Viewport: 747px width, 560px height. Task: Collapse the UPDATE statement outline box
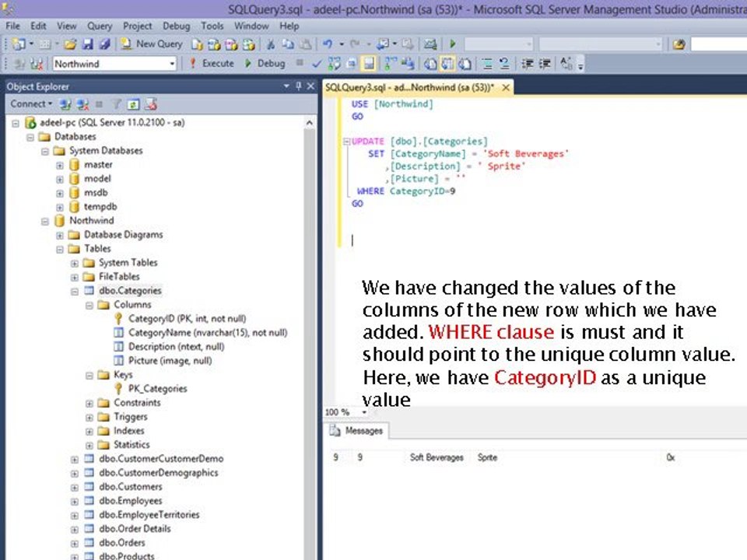(346, 142)
